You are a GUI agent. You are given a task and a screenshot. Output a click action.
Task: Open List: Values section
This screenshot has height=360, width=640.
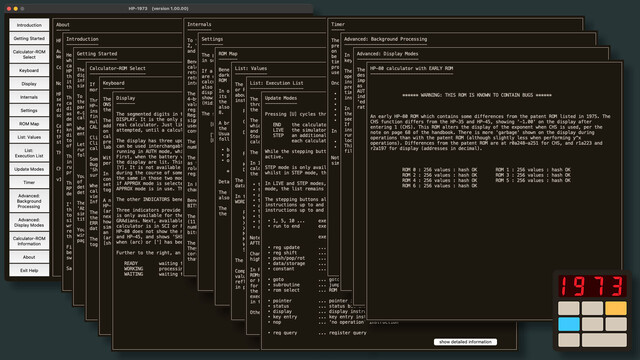click(x=29, y=137)
